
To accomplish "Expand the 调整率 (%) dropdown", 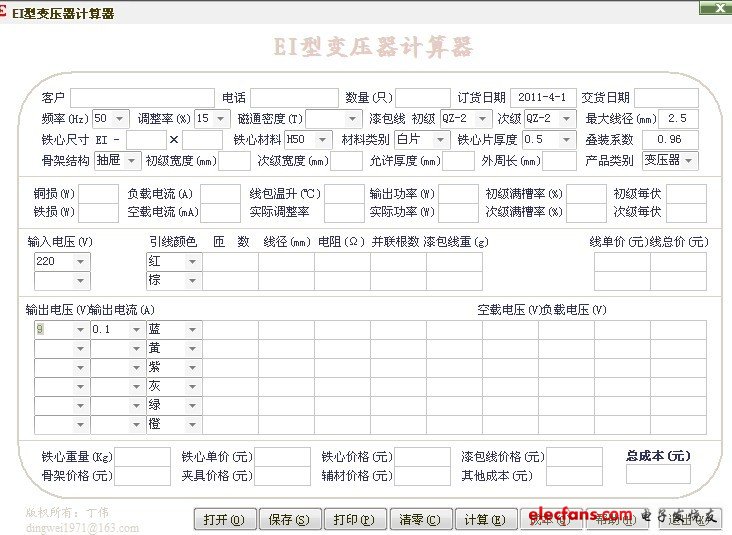I will click(222, 118).
